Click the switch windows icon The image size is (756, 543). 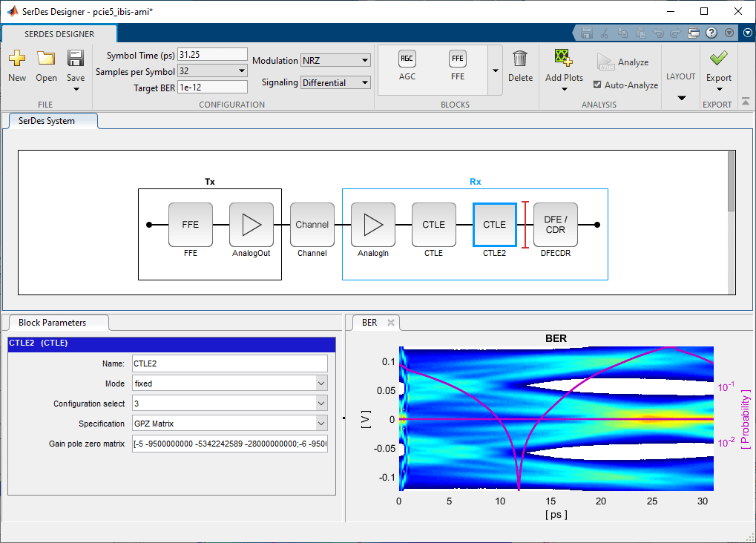[x=694, y=33]
